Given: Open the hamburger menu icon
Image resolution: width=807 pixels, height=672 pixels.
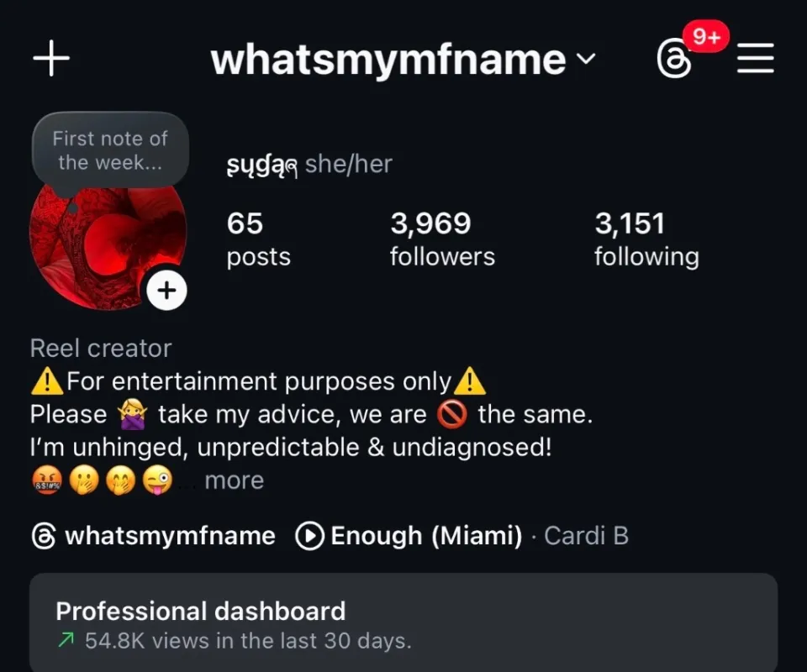Looking at the screenshot, I should pyautogui.click(x=755, y=58).
